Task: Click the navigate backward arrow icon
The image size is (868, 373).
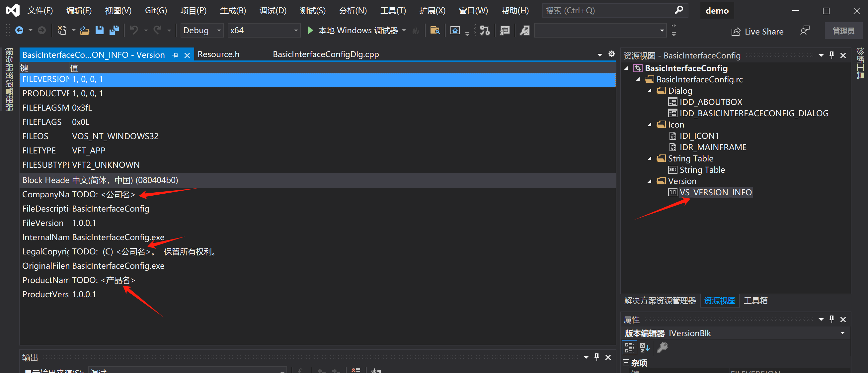Action: [19, 31]
